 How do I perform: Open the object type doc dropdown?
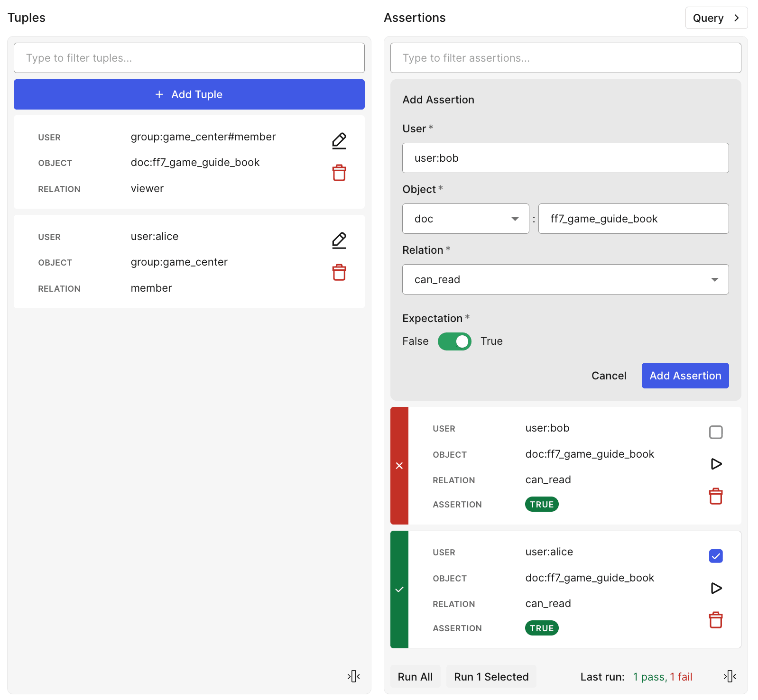click(x=465, y=219)
